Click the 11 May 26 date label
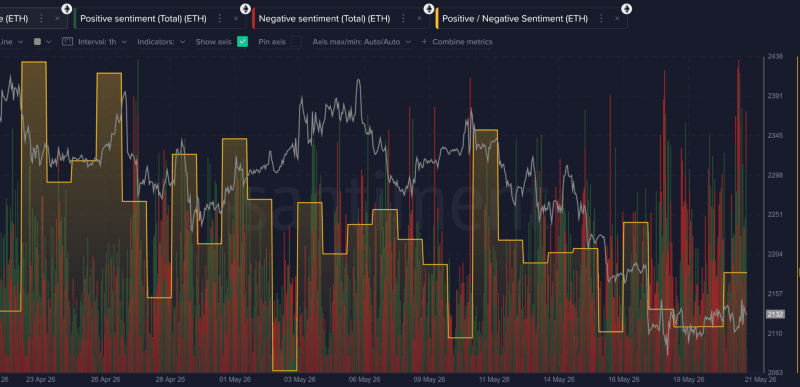The width and height of the screenshot is (800, 387). (x=494, y=380)
